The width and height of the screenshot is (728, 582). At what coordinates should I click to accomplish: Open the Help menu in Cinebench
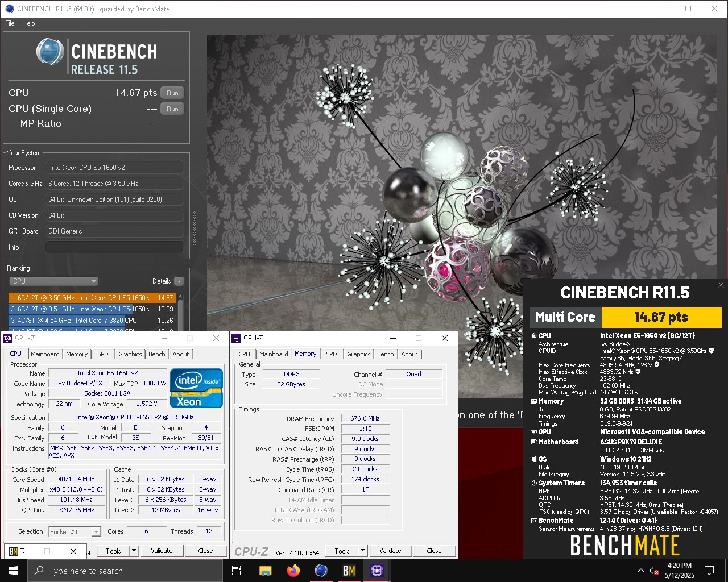pyautogui.click(x=28, y=23)
